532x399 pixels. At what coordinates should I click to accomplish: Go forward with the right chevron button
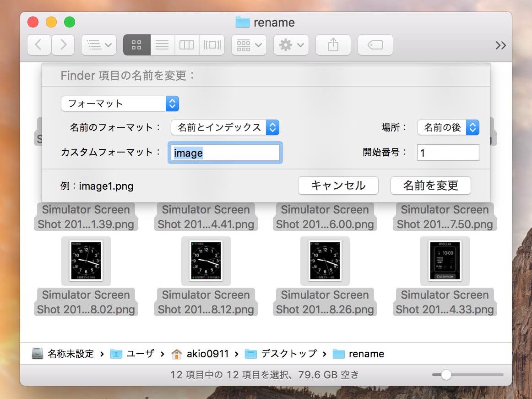(x=63, y=45)
